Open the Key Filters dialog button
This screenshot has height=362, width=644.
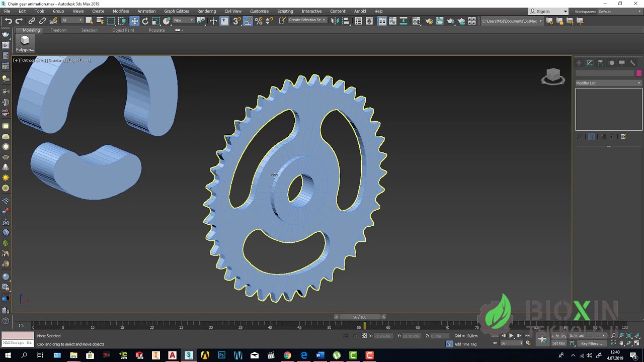click(x=591, y=343)
